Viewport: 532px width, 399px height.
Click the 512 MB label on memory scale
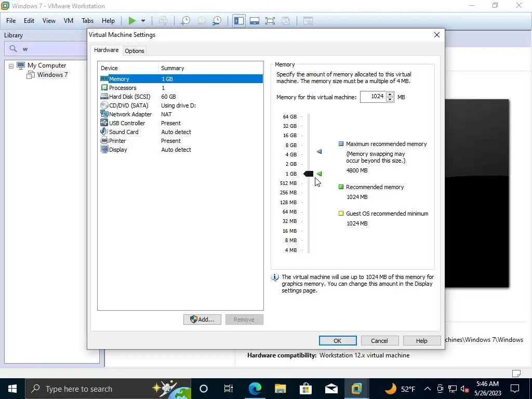click(288, 183)
